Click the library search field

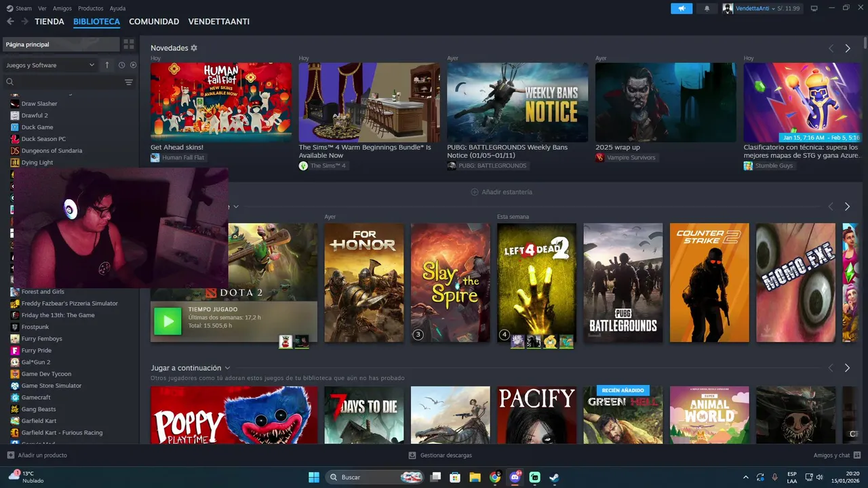tap(64, 82)
